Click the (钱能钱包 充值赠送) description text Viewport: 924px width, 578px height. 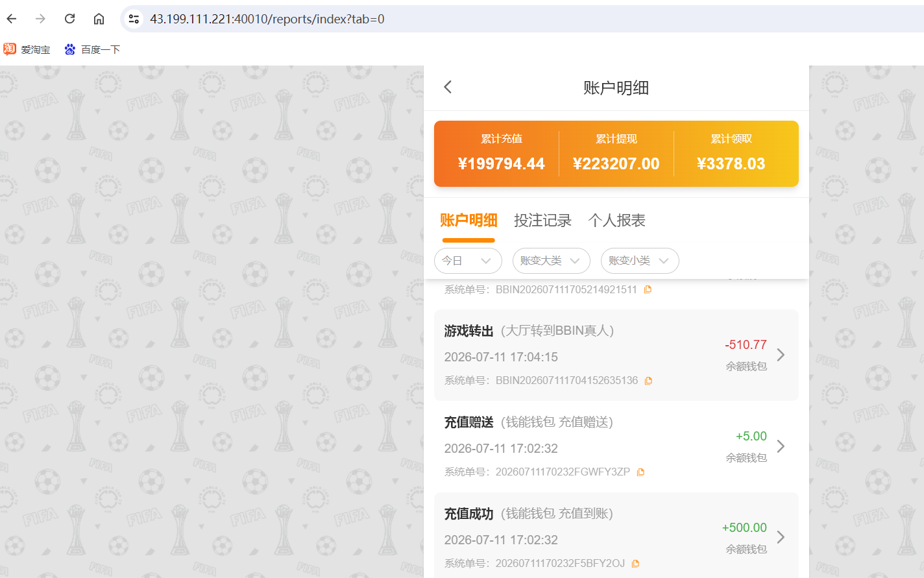(557, 422)
